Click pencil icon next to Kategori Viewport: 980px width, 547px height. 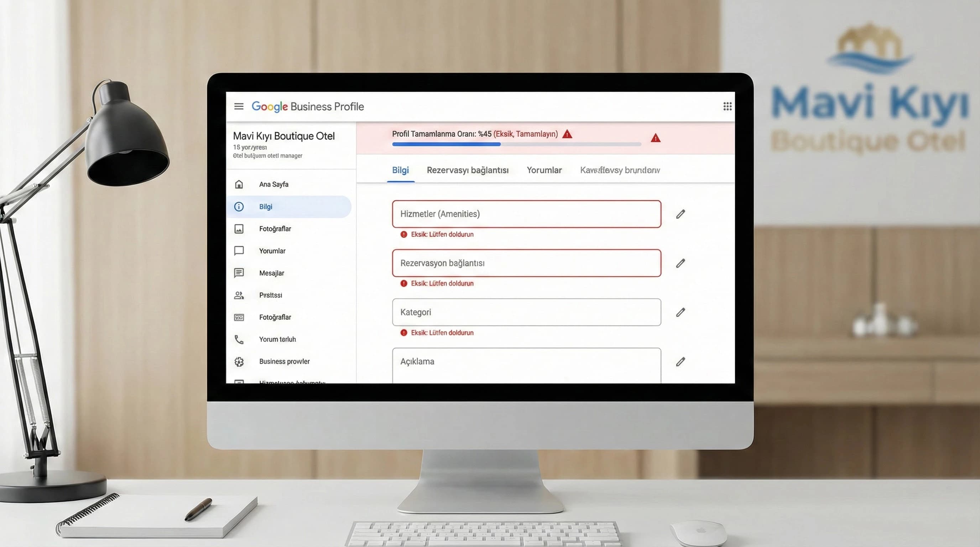(x=680, y=312)
